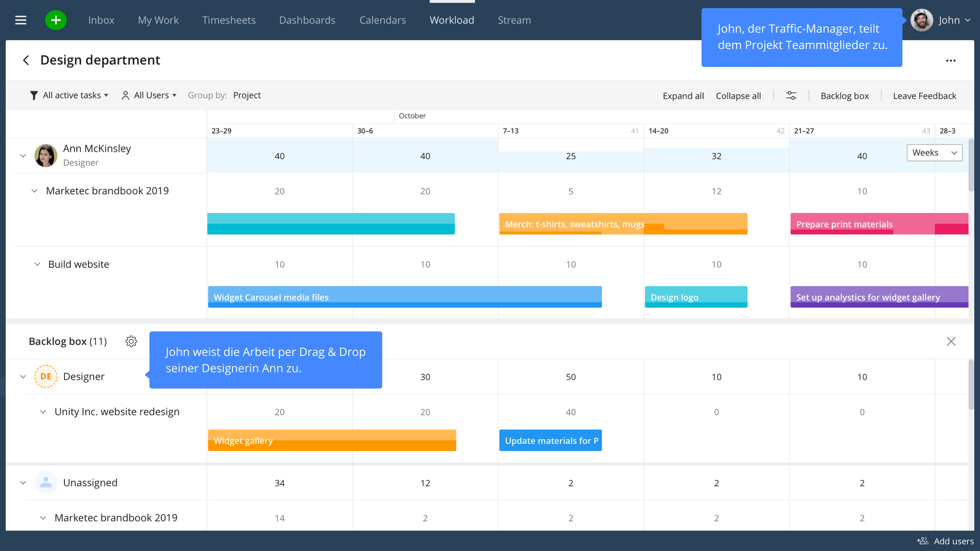
Task: Select Set up analystics for widget gallery task
Action: pos(879,297)
